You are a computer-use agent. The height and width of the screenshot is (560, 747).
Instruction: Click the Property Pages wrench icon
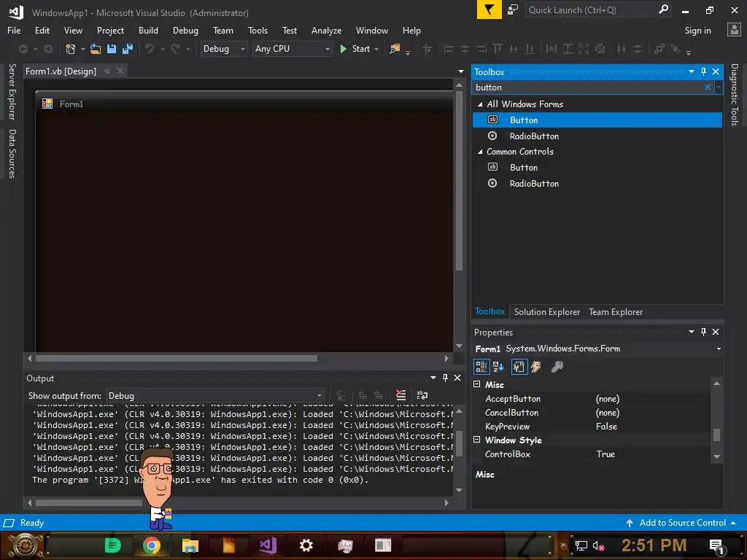pyautogui.click(x=557, y=367)
